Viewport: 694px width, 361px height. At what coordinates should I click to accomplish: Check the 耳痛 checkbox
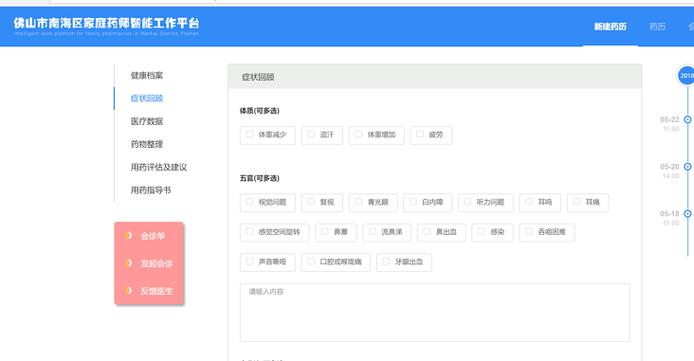coord(577,202)
